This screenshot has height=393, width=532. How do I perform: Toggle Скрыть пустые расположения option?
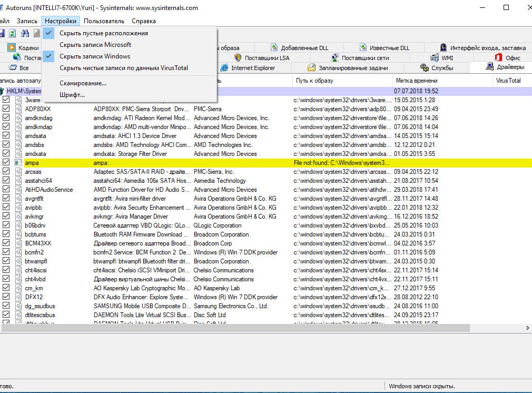pos(129,33)
